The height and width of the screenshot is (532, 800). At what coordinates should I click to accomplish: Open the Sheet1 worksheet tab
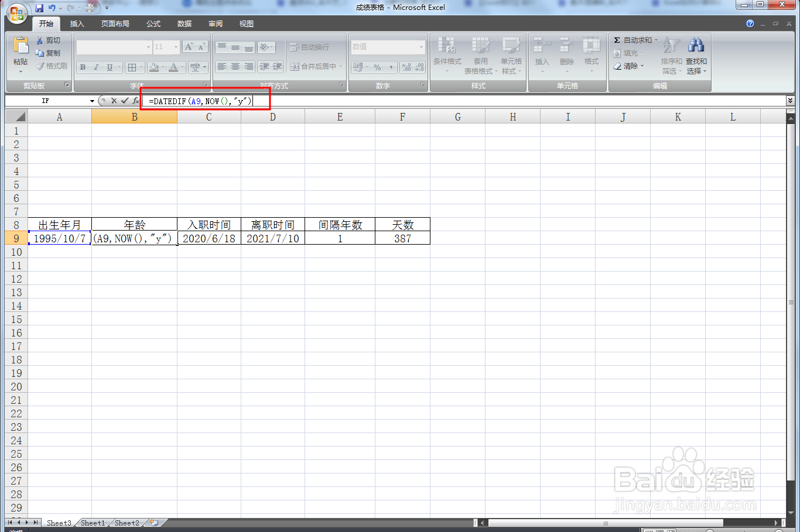click(93, 523)
